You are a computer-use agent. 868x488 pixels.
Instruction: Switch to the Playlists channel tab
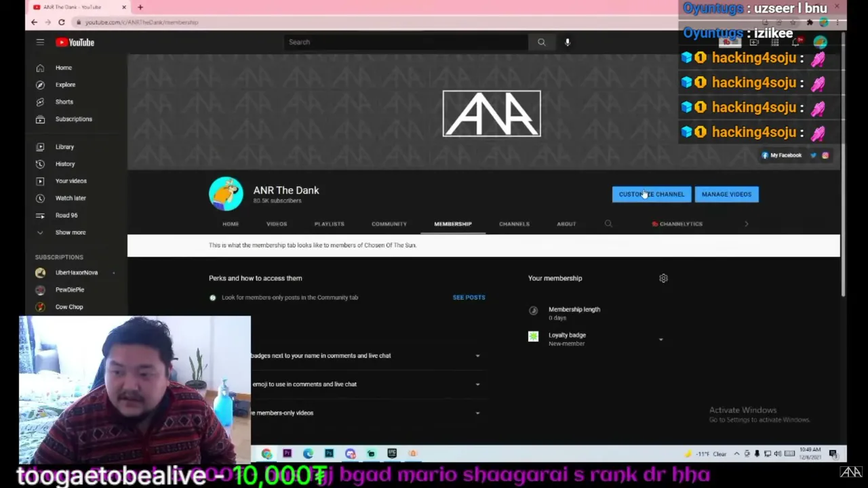[x=330, y=224]
